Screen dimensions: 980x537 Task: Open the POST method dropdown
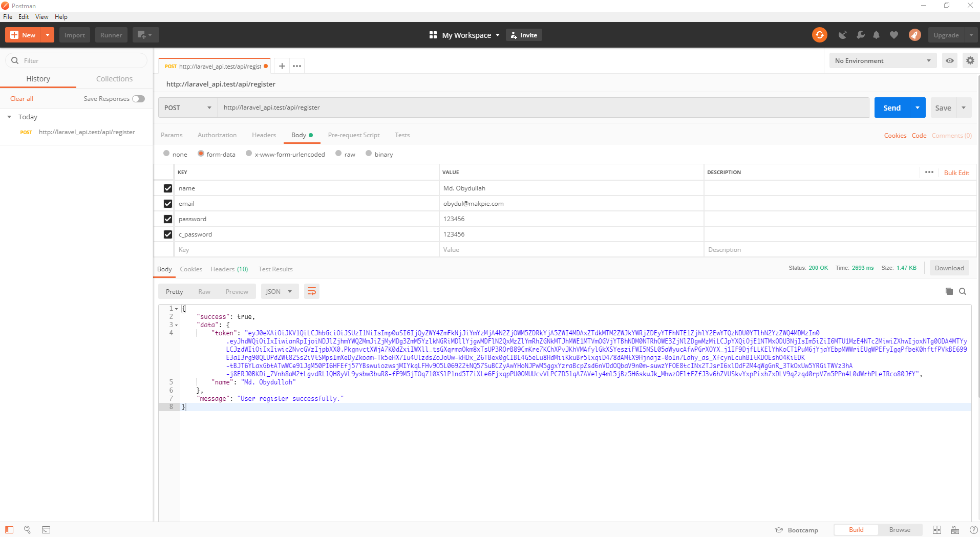coord(188,108)
